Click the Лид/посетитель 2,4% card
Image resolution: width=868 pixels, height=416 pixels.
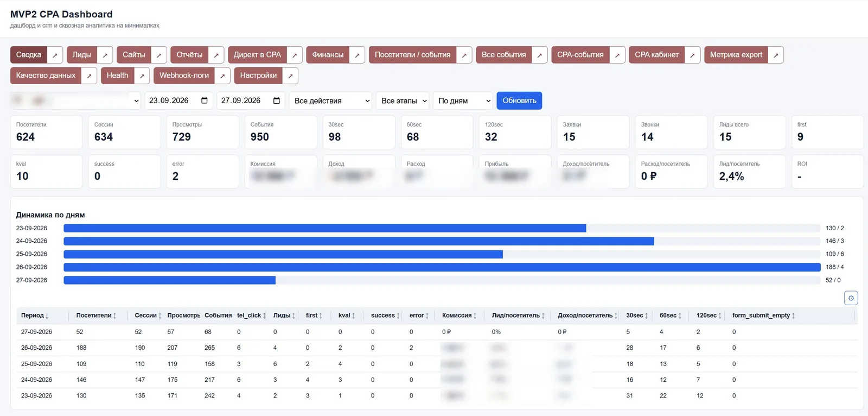click(x=749, y=172)
